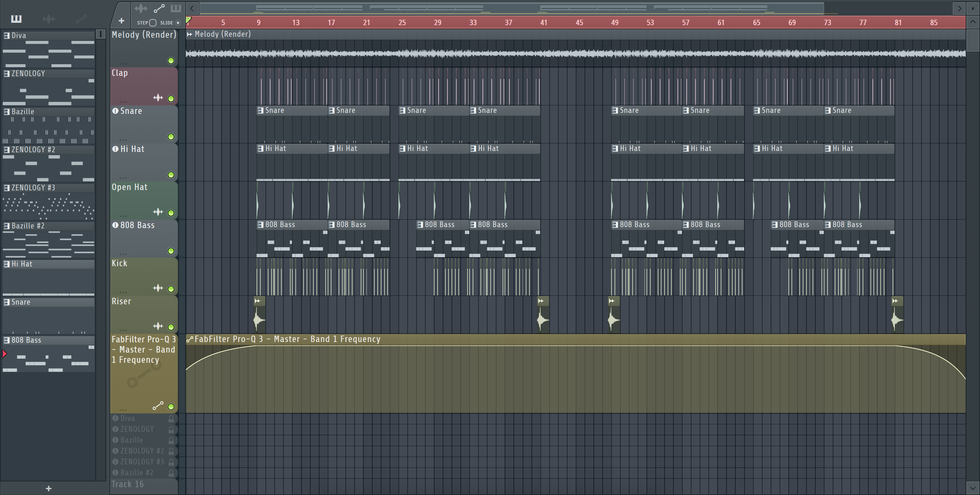Show automation clips in the picker panel
Screen dimensions: 980x495
tap(81, 19)
